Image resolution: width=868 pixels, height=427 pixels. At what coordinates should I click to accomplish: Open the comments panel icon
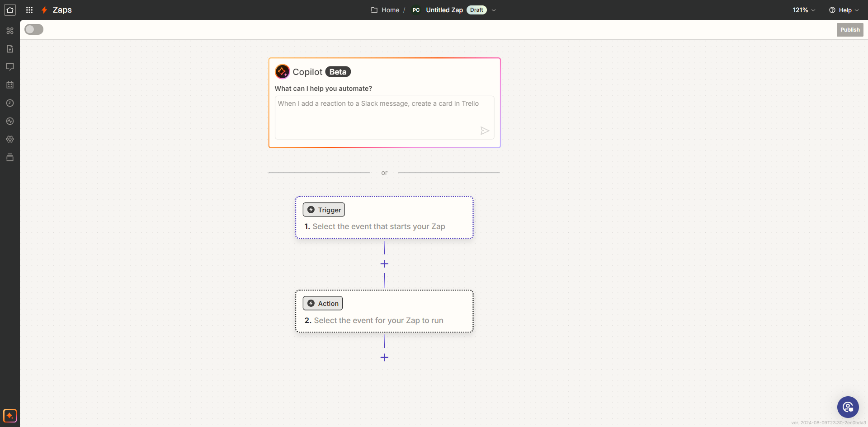point(10,67)
